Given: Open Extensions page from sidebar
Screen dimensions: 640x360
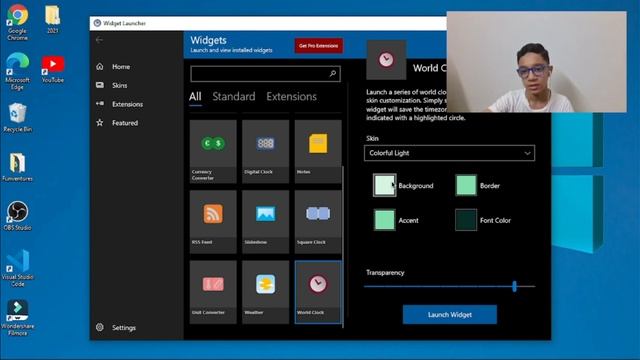Looking at the screenshot, I should point(127,104).
